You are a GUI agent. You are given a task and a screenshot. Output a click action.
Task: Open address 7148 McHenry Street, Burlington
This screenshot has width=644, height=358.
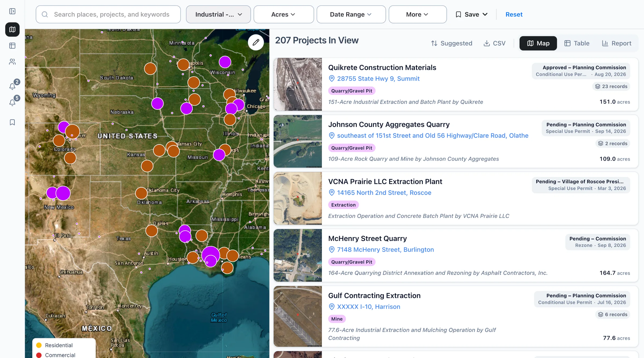(x=385, y=249)
